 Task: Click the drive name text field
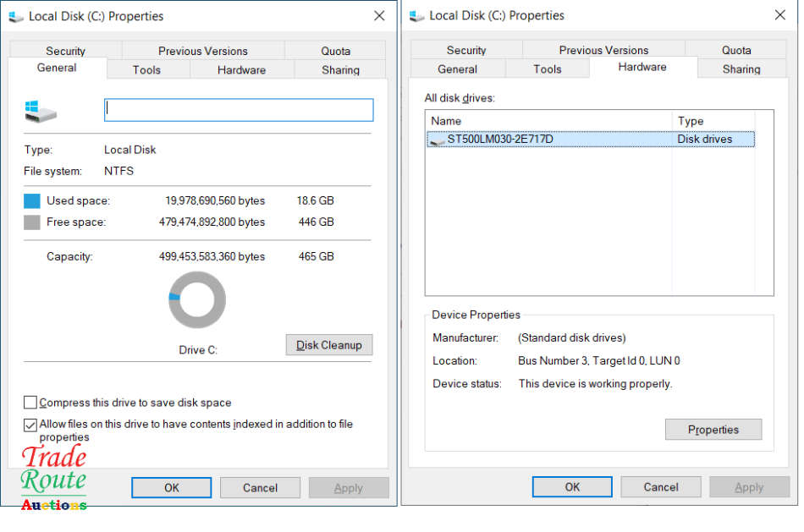click(238, 110)
